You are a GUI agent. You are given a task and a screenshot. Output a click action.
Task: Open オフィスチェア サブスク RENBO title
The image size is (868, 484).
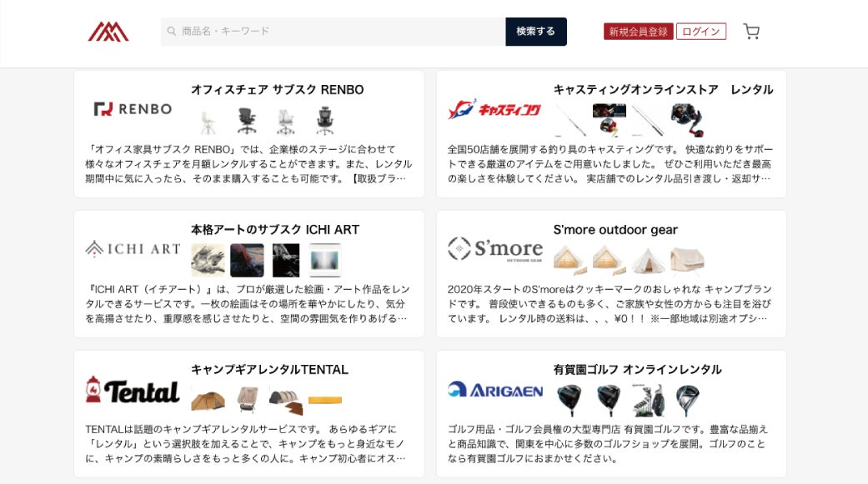[x=278, y=90]
